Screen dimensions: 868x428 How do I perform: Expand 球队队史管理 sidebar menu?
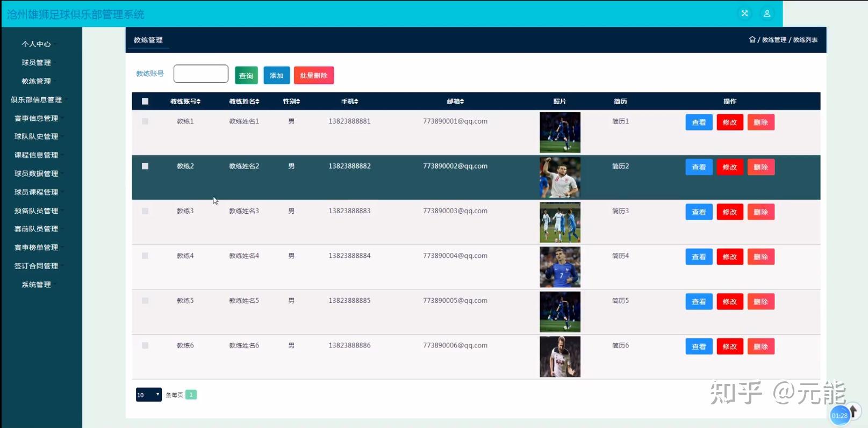[x=37, y=136]
